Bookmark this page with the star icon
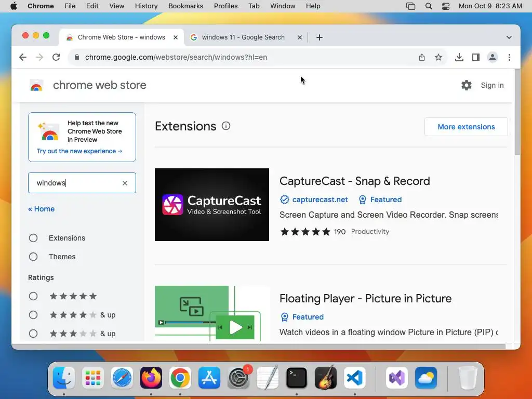This screenshot has height=399, width=532. pyautogui.click(x=438, y=57)
